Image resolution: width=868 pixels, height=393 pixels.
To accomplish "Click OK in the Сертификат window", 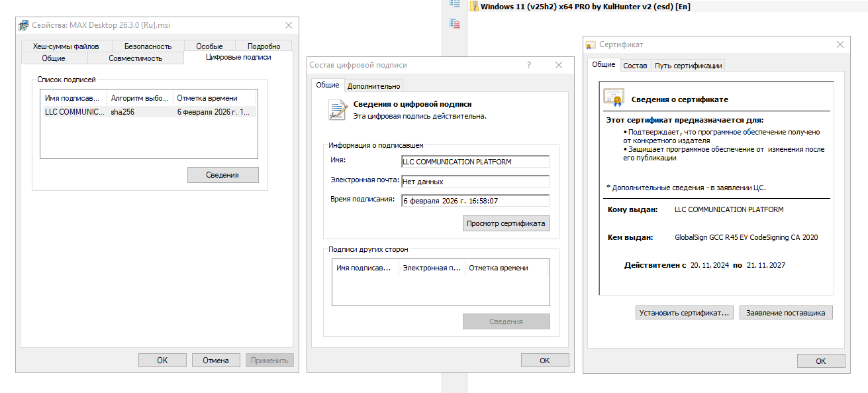I will pos(821,361).
